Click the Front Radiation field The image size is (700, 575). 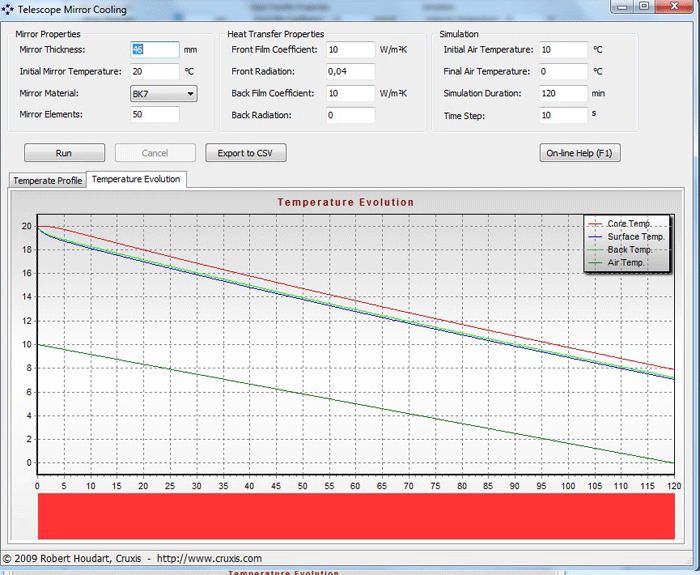click(350, 71)
